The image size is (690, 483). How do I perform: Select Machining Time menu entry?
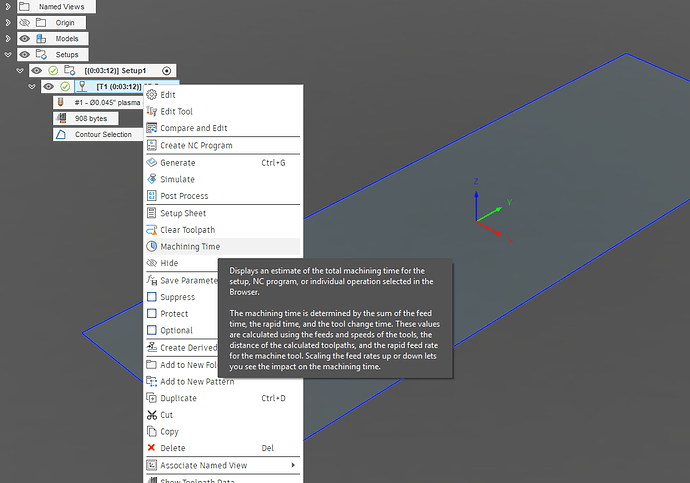coord(190,246)
